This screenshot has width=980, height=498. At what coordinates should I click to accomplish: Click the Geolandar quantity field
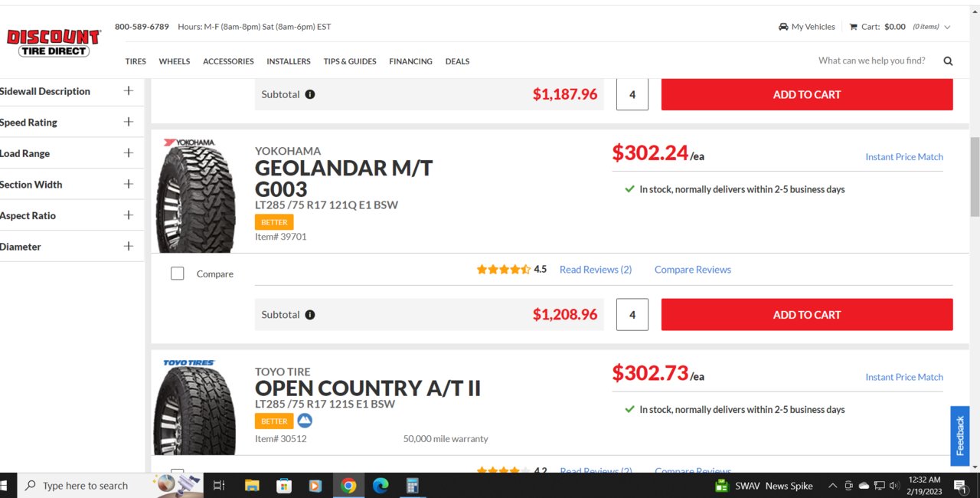pyautogui.click(x=632, y=315)
